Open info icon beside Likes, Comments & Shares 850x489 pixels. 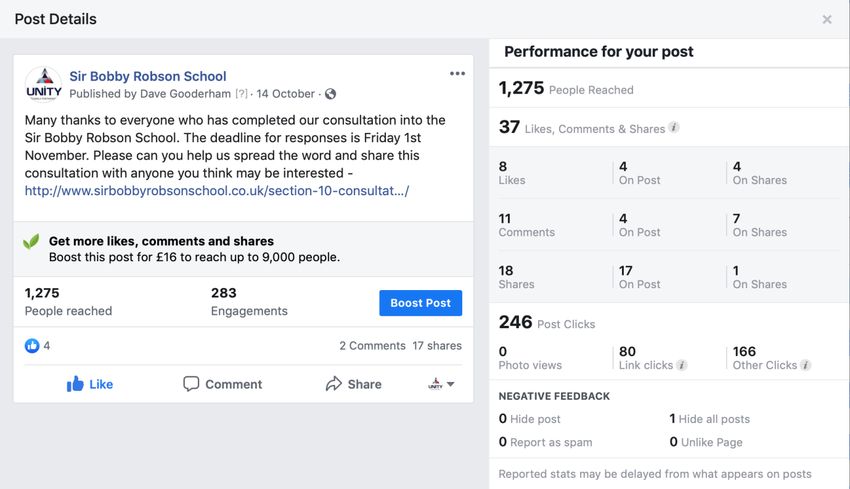pyautogui.click(x=673, y=127)
